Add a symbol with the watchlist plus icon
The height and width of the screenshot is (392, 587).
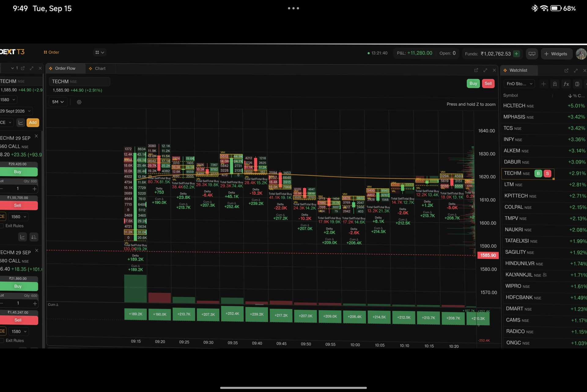(x=543, y=84)
